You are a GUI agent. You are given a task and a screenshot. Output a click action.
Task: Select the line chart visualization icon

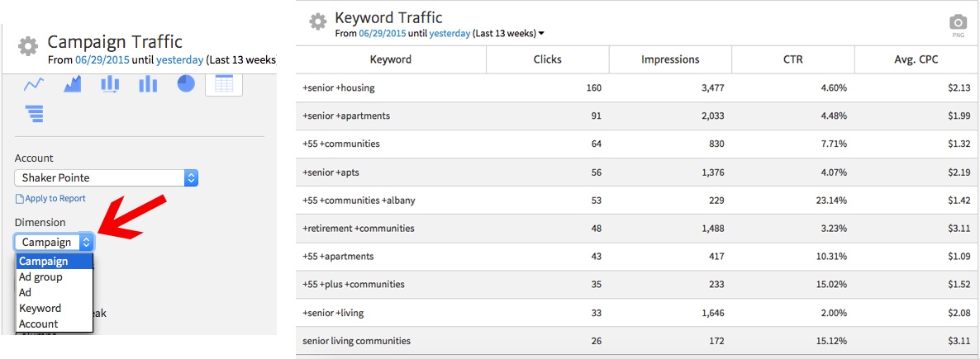pyautogui.click(x=34, y=84)
